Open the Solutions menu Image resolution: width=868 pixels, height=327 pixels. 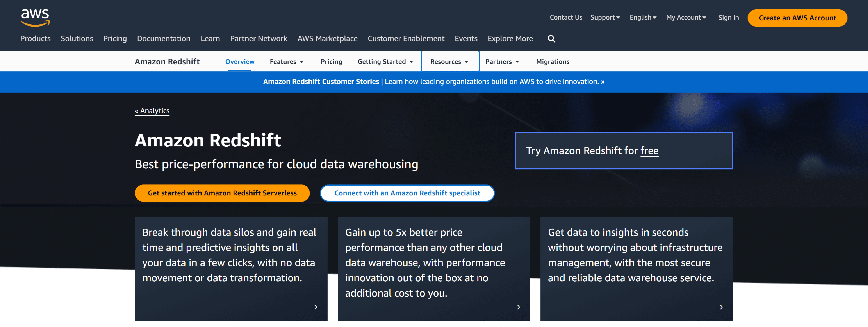point(77,39)
